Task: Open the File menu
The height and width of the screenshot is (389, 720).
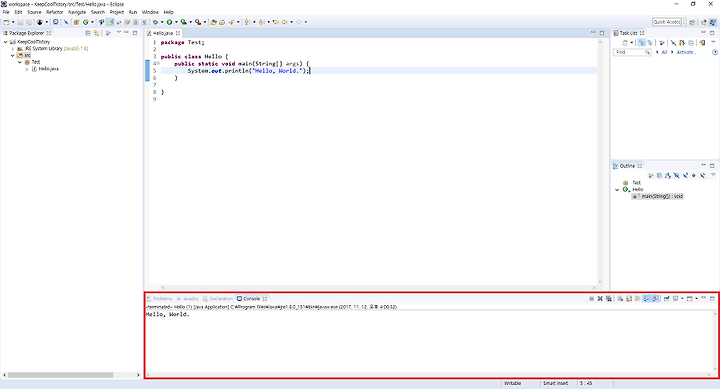Action: 6,12
